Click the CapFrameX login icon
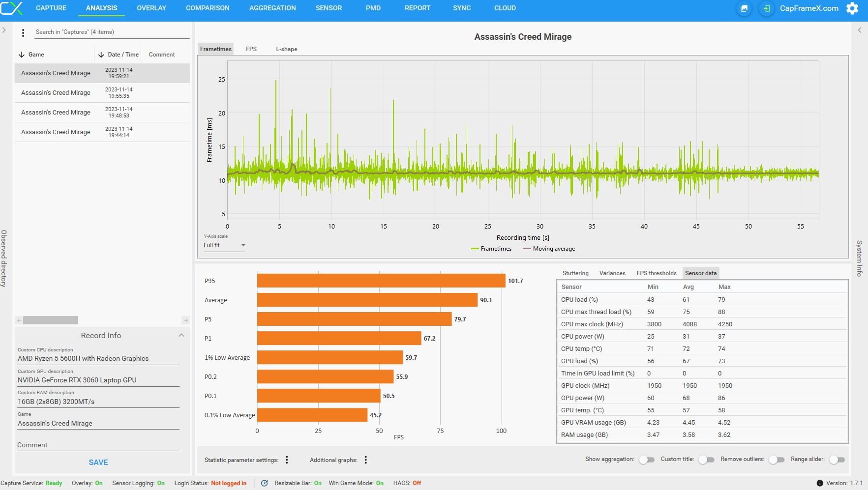The image size is (868, 490). tap(766, 8)
